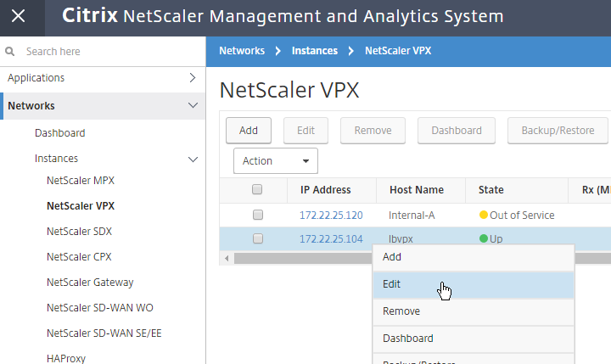Close the navigation menu with X icon
Screen dimensions: 611x364
pyautogui.click(x=19, y=16)
